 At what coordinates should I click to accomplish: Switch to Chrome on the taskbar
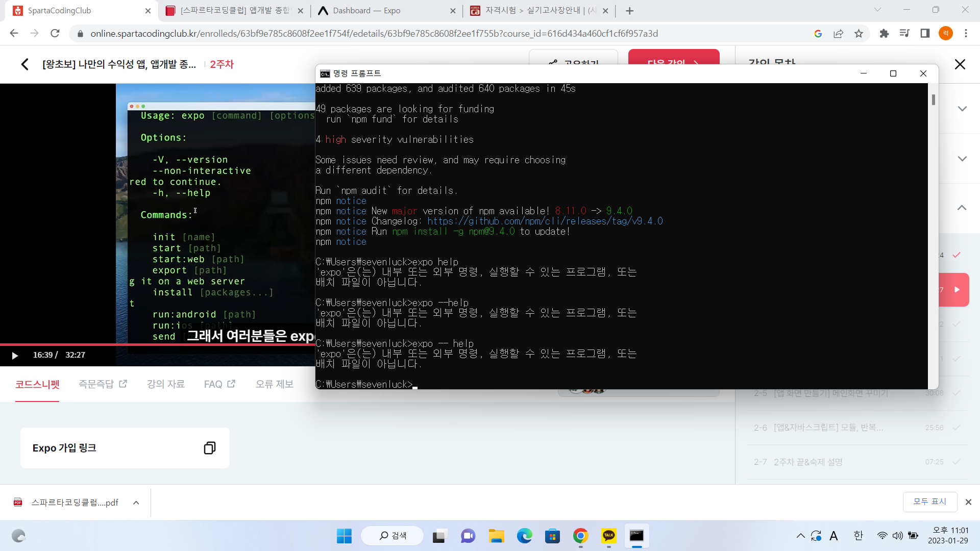(580, 536)
